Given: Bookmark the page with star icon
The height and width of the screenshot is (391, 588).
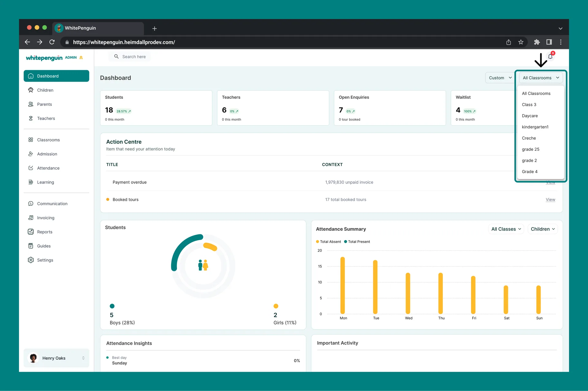Looking at the screenshot, I should click(521, 42).
